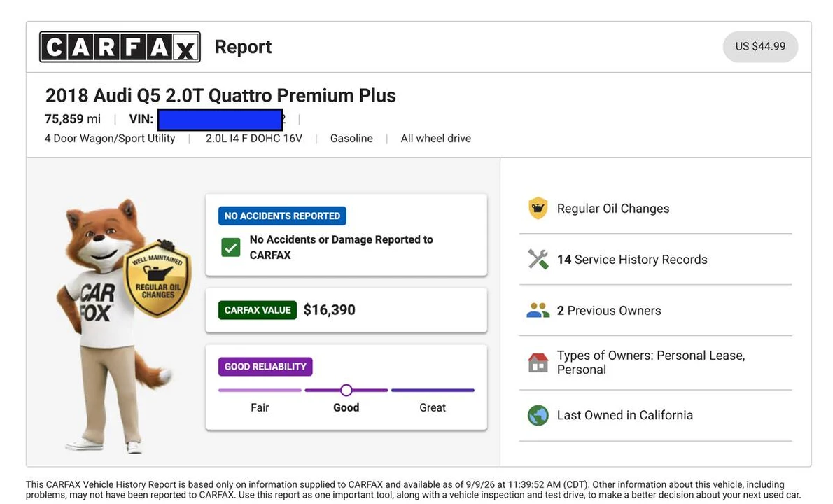Click the NO ACCIDENTS REPORTED badge
This screenshot has height=504, width=833.
[282, 216]
